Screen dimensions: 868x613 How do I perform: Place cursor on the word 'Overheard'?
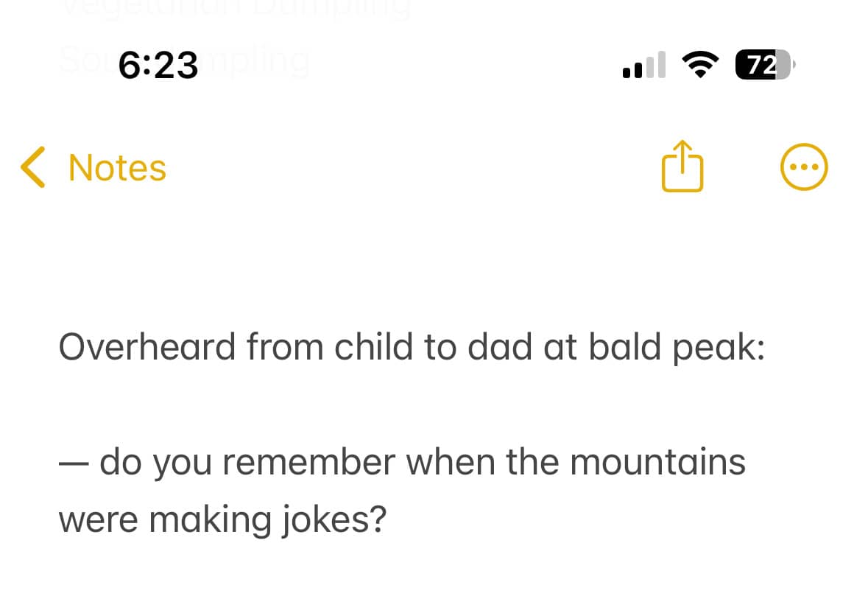pyautogui.click(x=147, y=347)
